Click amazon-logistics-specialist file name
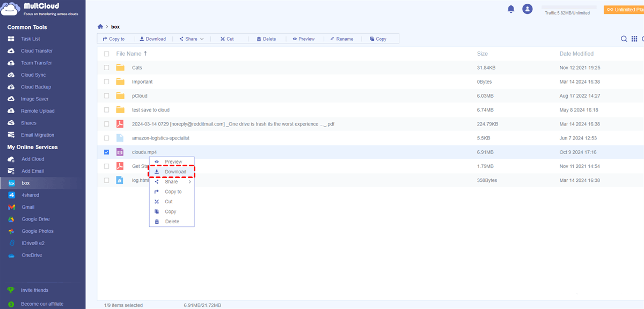Screen dimensions: 644x309 160,138
